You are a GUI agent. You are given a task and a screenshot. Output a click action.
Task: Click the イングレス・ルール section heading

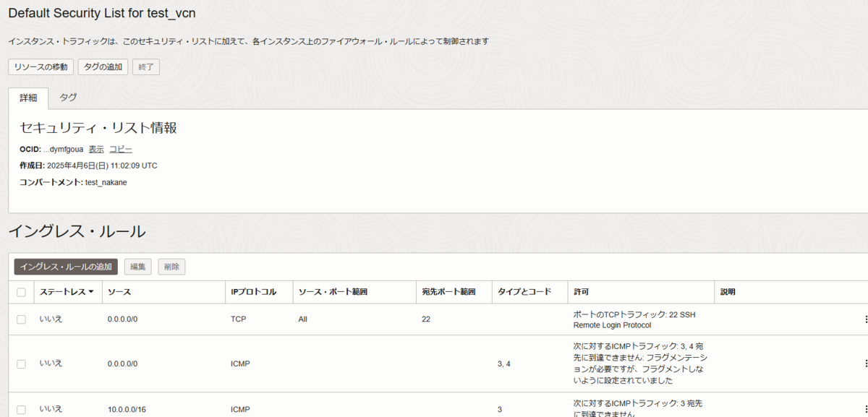tap(77, 231)
